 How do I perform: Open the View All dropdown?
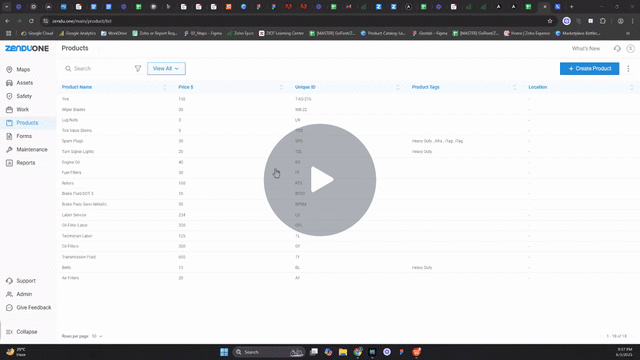[166, 69]
